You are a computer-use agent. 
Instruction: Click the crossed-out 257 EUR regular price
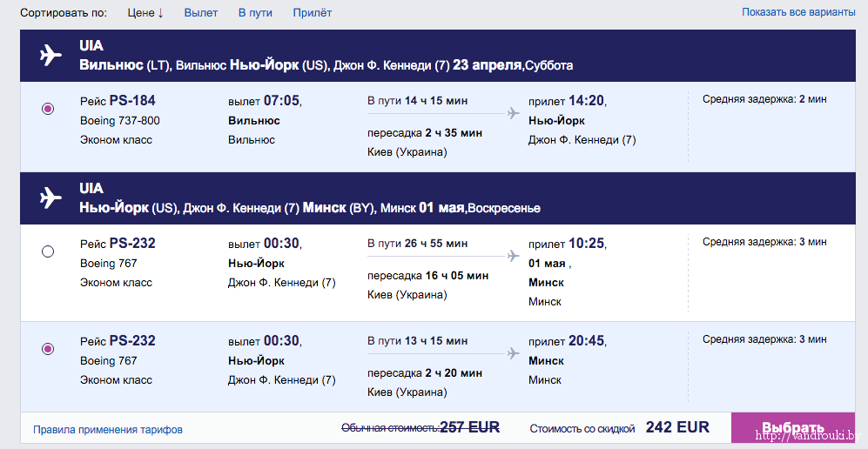469,427
